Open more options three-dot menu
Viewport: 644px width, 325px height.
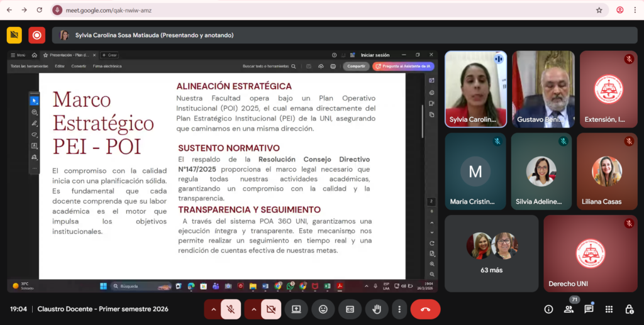[399, 309]
